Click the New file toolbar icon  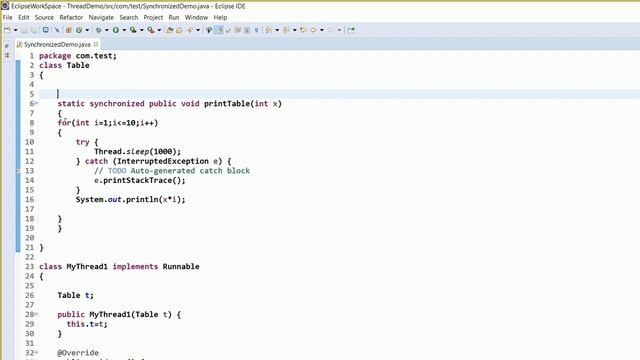pos(7,30)
